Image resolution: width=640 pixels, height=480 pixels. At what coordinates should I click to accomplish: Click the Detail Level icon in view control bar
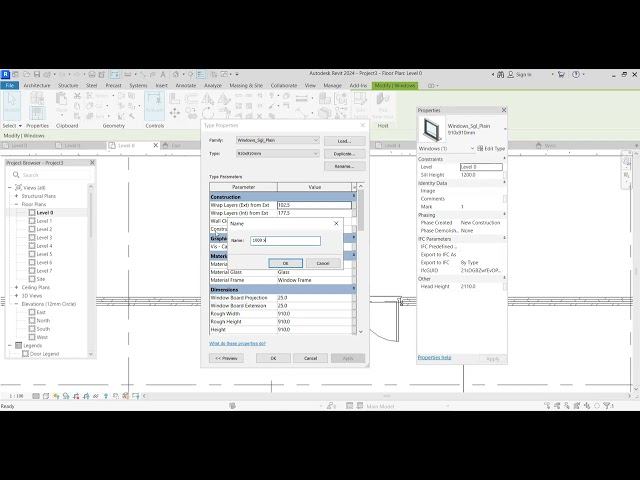point(36,396)
